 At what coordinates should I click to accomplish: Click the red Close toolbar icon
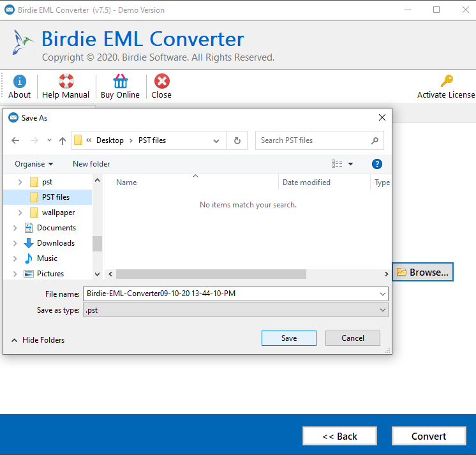pyautogui.click(x=162, y=81)
